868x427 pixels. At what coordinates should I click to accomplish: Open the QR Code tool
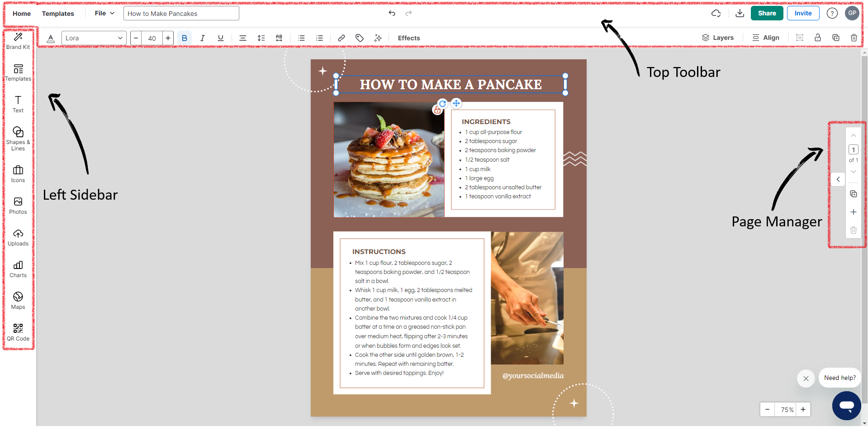click(x=18, y=332)
